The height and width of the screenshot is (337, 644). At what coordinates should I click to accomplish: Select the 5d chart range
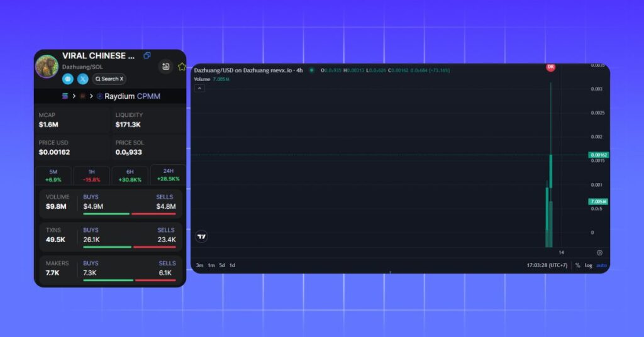(x=222, y=265)
